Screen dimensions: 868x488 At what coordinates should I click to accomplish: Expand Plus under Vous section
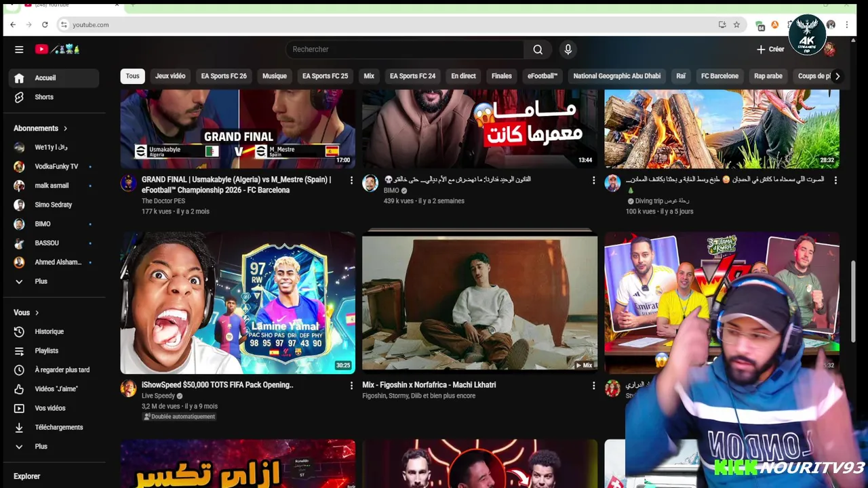click(54, 447)
